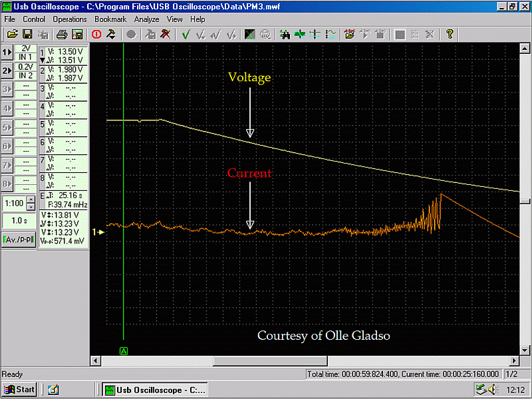Click the third grey A-checkmark icon
This screenshot has height=399, width=532.
pyautogui.click(x=216, y=35)
